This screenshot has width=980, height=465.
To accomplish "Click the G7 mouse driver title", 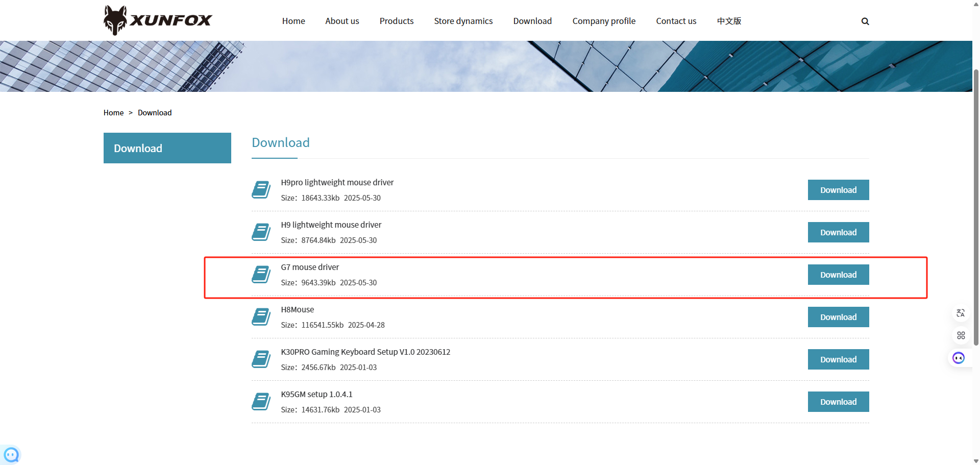I will [x=310, y=267].
